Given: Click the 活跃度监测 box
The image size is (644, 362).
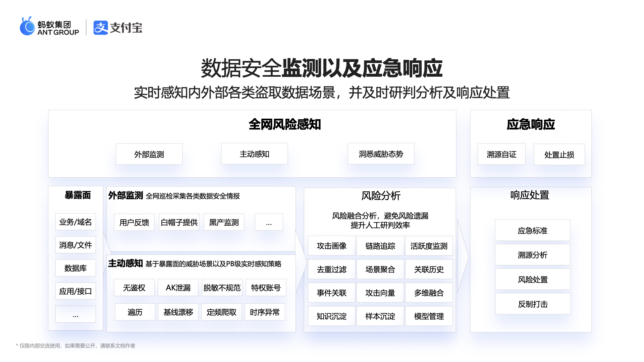Looking at the screenshot, I should click(429, 246).
